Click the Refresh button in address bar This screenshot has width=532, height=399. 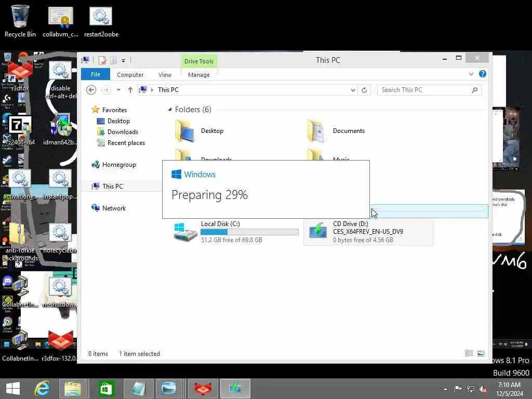click(364, 90)
